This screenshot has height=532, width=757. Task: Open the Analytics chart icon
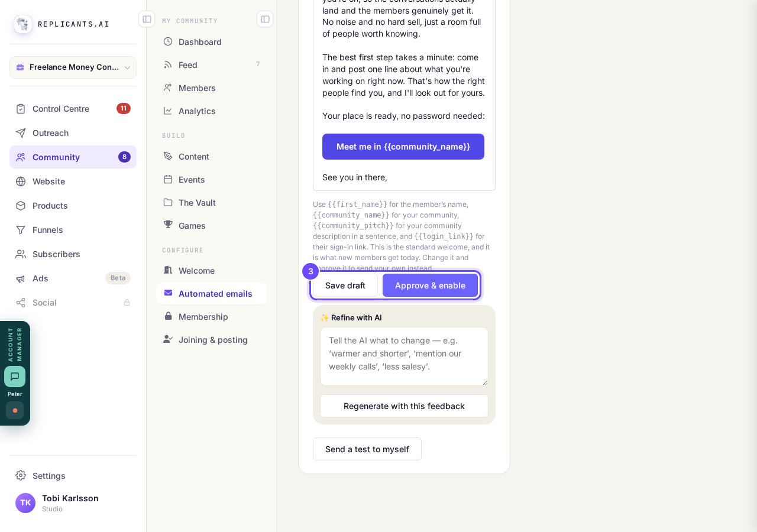[x=168, y=111]
